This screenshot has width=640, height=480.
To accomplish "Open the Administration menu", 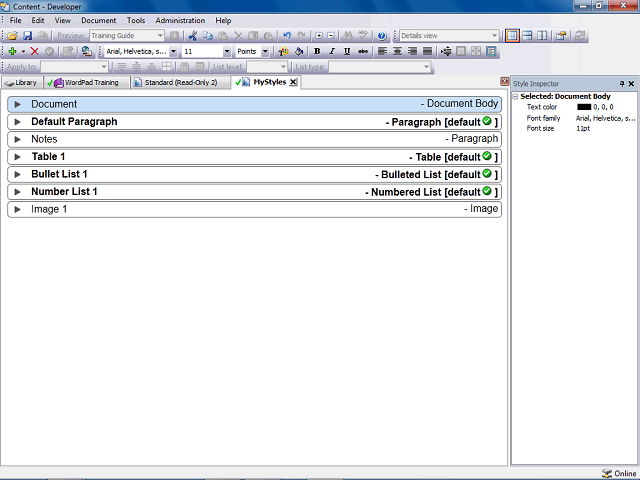I will click(180, 20).
